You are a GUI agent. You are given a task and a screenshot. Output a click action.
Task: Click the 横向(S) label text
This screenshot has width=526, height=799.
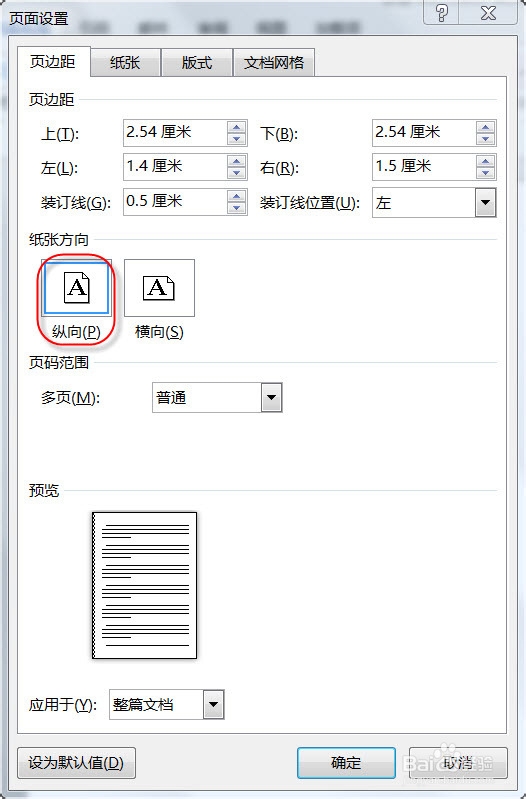point(159,332)
